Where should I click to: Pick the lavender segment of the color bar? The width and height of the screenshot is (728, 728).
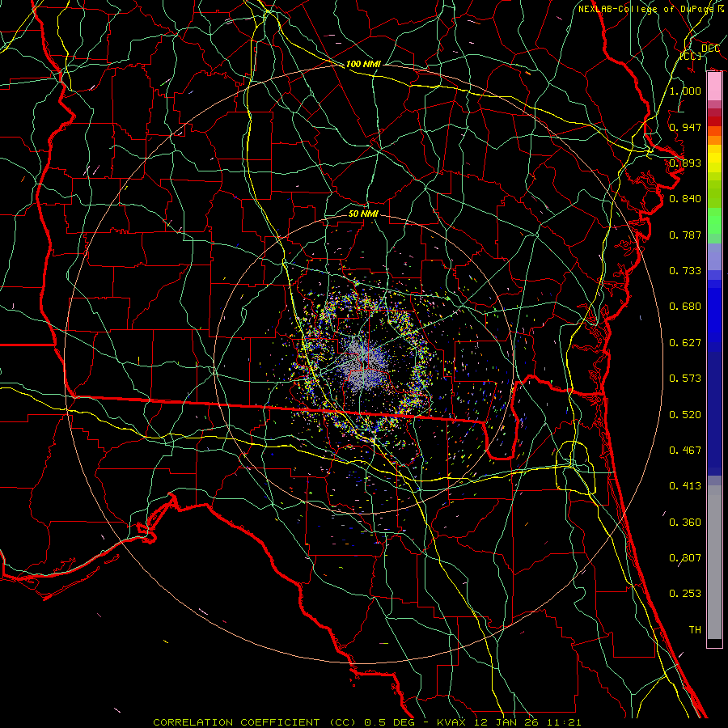pos(714,256)
